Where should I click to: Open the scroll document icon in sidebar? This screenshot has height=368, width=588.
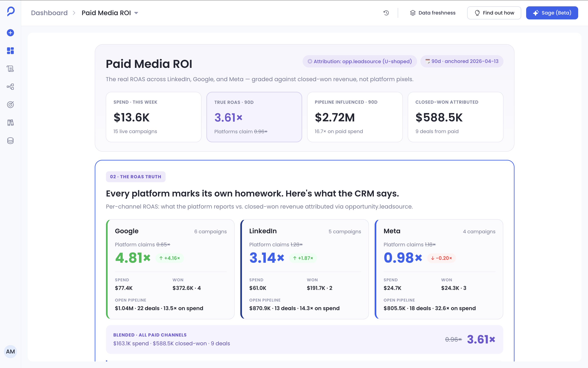[10, 69]
